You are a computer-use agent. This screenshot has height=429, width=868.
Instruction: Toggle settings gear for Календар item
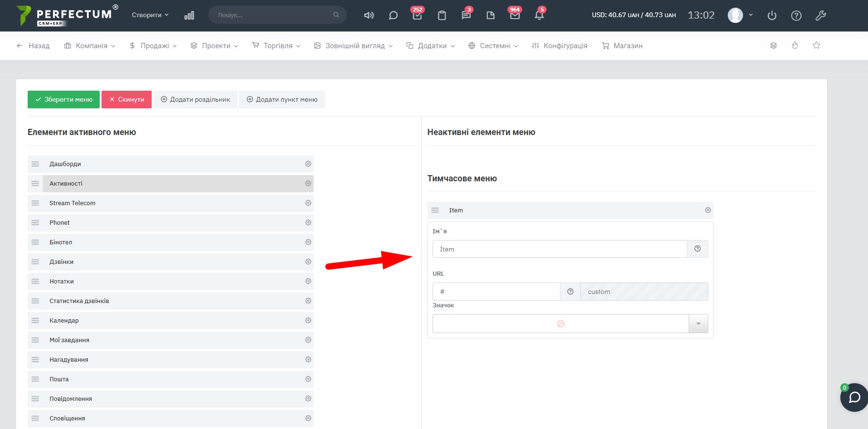click(308, 320)
